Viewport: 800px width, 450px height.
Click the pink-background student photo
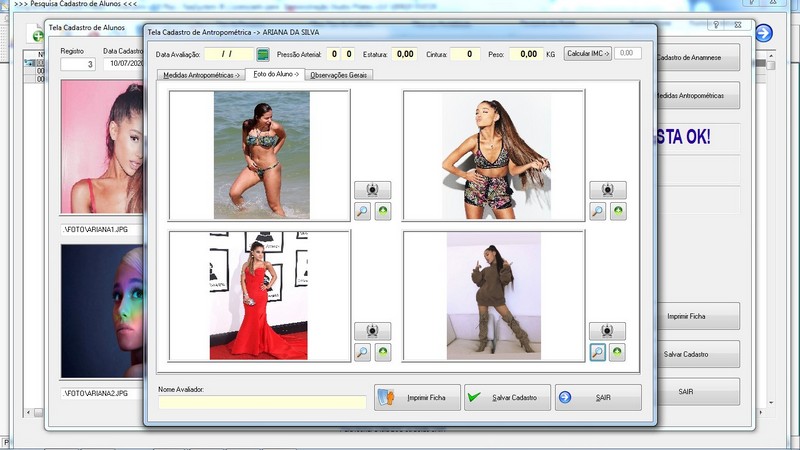[102, 147]
